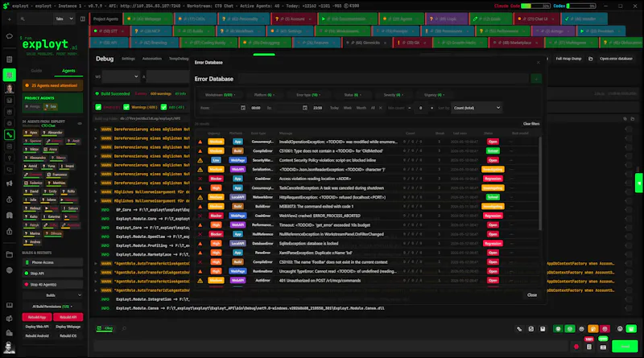Screen dimensions: 644x358
Task: Click the highlighted green sidebar icon
Action: (9, 75)
